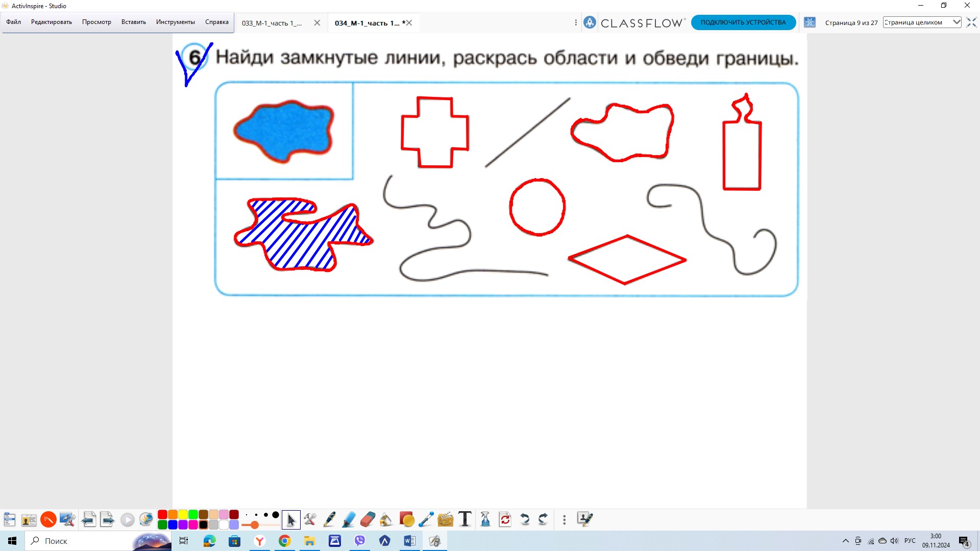
Task: Go to the next page arrow
Action: pos(107,519)
